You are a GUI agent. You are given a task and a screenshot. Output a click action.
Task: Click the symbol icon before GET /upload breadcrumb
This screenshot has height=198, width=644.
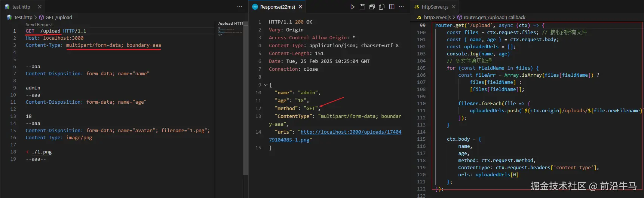tap(42, 17)
